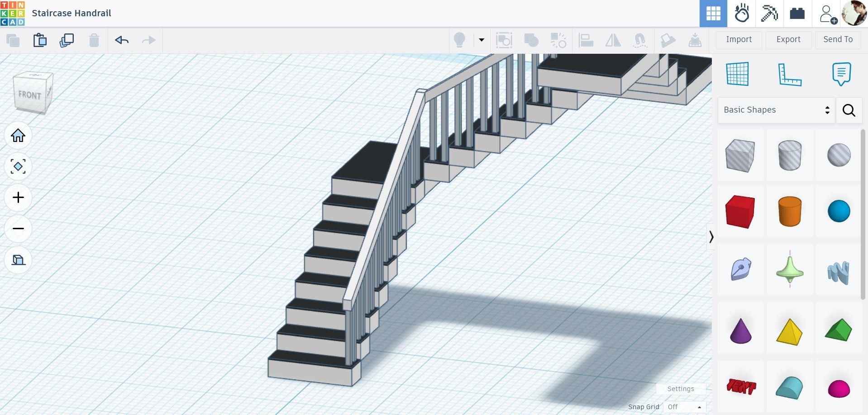This screenshot has width=868, height=415.
Task: Select the striped Sphere hole shape
Action: (x=839, y=155)
